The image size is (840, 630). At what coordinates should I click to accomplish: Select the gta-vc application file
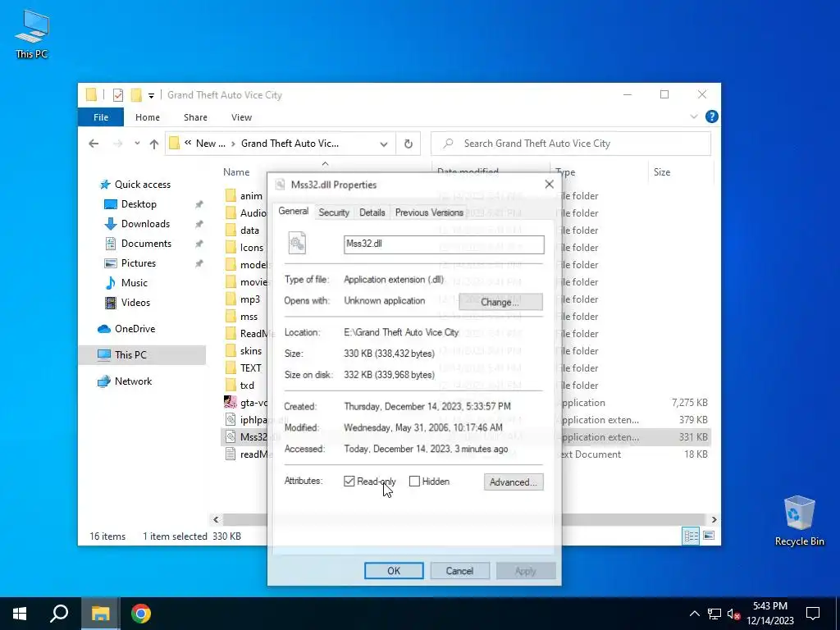(245, 403)
